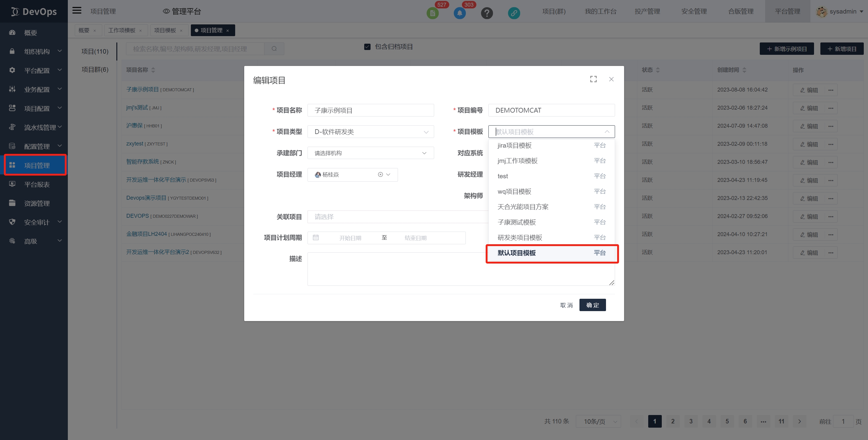Open calendar icon in 项目计划周期 field
Screen dimensions: 868x440
pyautogui.click(x=316, y=238)
